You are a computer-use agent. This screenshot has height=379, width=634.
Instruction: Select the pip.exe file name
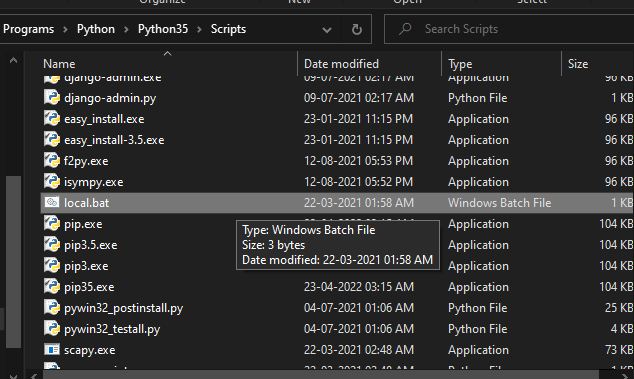83,224
